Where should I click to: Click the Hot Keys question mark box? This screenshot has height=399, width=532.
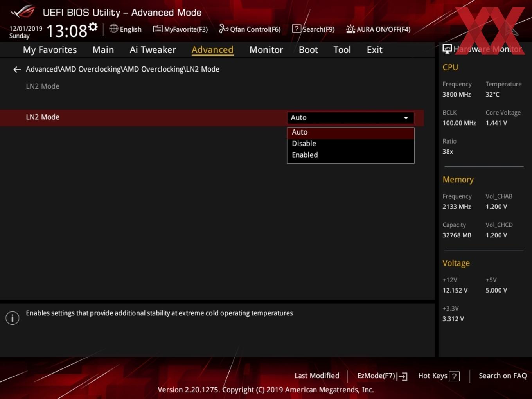pyautogui.click(x=454, y=376)
